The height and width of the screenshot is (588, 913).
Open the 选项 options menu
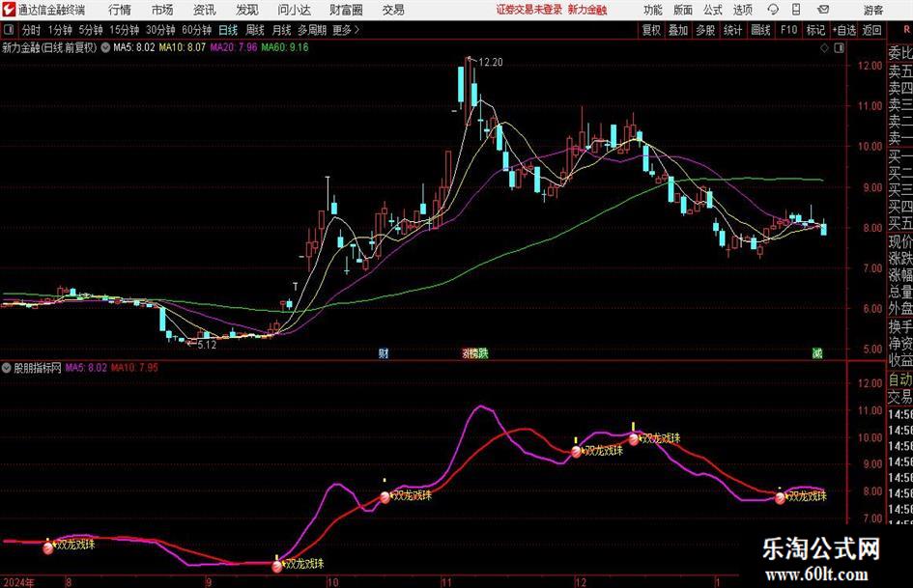click(x=742, y=10)
